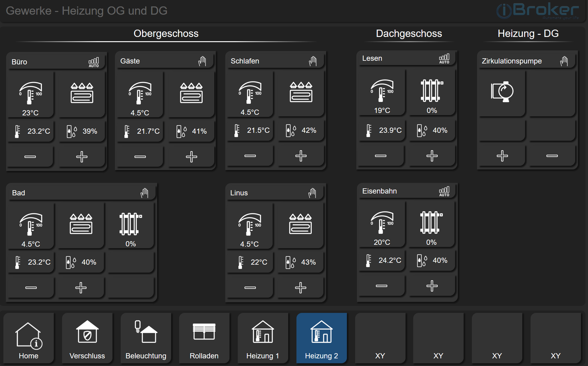Click the iBroker logo

(537, 11)
